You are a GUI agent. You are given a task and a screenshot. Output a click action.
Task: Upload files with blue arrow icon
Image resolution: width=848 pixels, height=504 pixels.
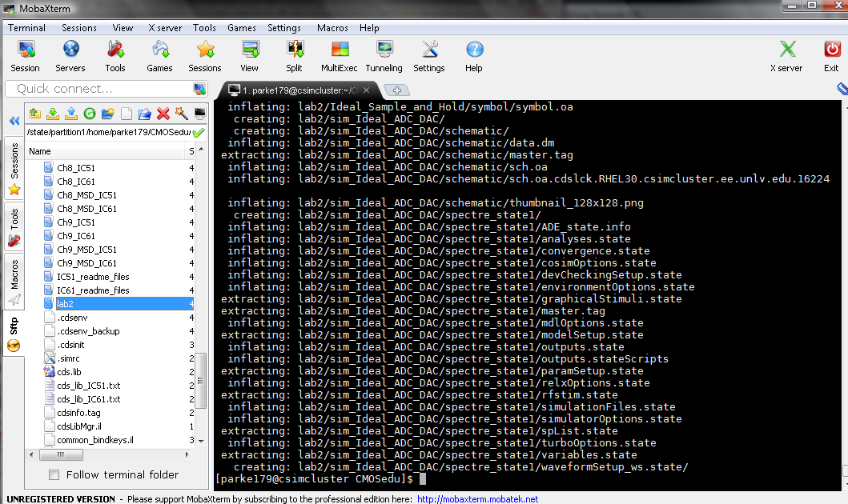(x=70, y=114)
